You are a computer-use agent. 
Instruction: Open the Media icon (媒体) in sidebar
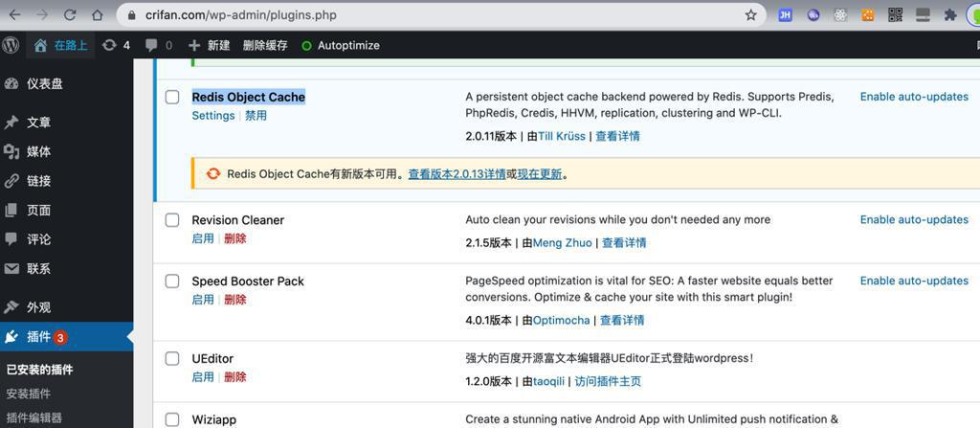click(11, 151)
